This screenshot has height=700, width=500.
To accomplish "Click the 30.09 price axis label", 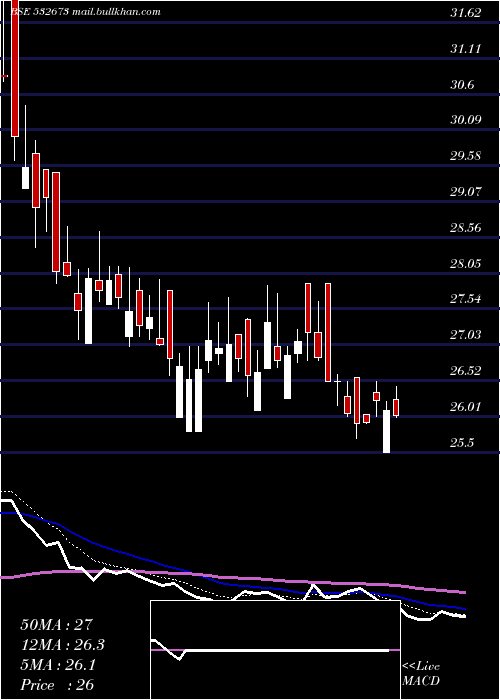I will (x=466, y=120).
